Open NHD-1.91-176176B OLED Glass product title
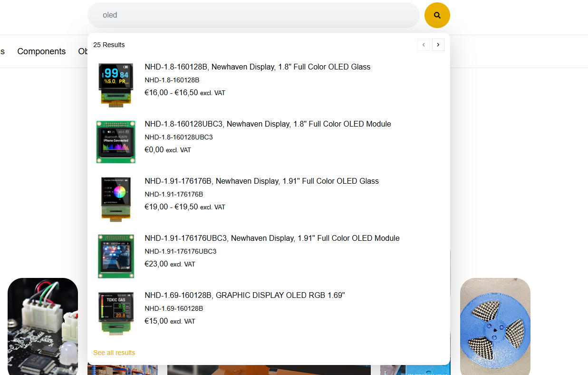 [x=261, y=181]
